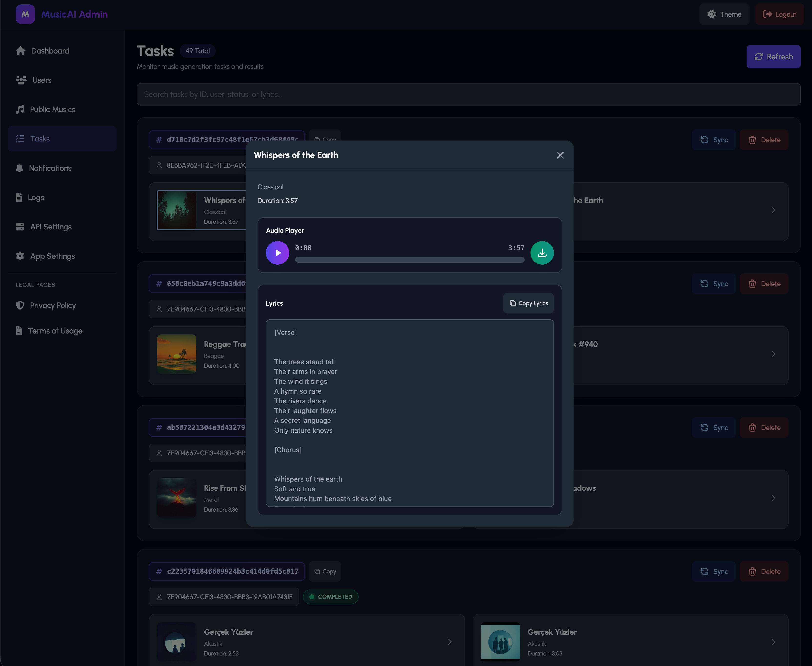Delete the task c2235701846609924b3c414d0fd5c017

pyautogui.click(x=764, y=571)
